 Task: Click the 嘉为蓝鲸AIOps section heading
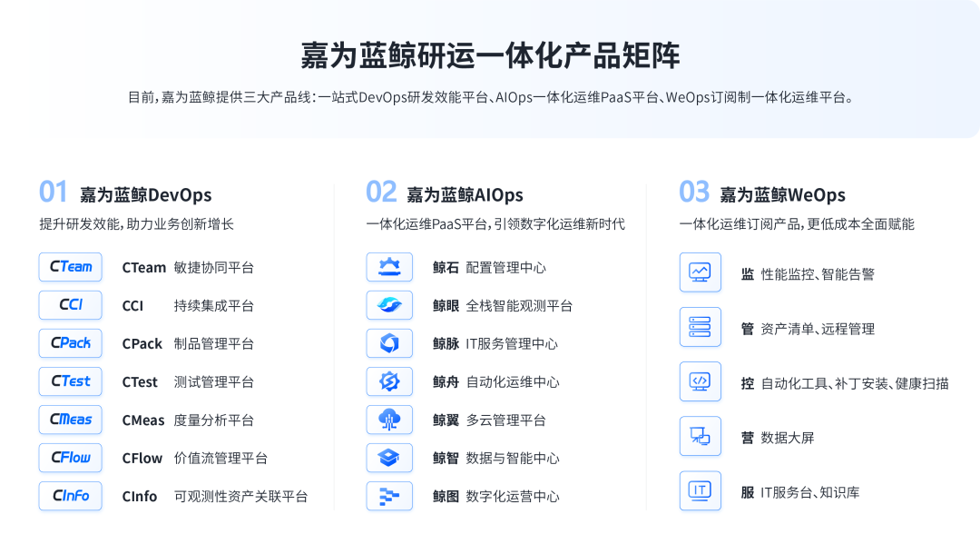pos(465,195)
